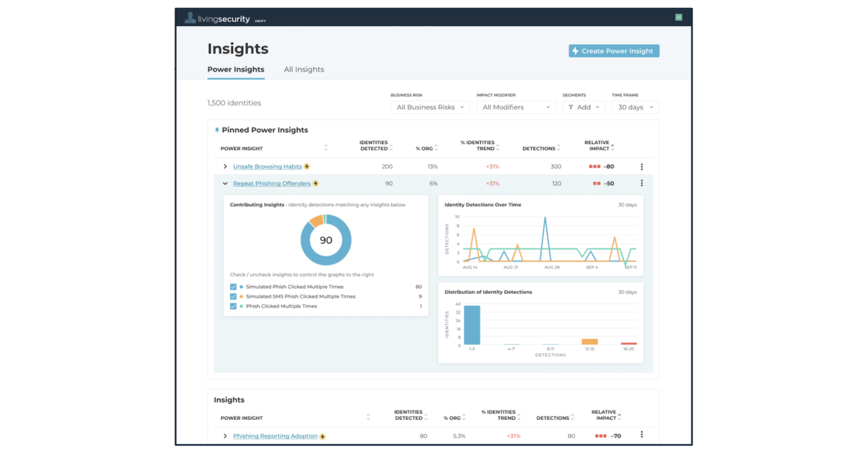
Task: Change the 30 days time frame dropdown
Action: pos(634,106)
